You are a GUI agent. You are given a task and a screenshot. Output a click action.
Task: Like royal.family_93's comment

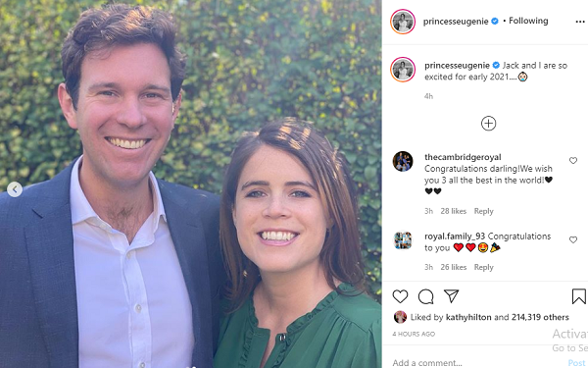(573, 240)
